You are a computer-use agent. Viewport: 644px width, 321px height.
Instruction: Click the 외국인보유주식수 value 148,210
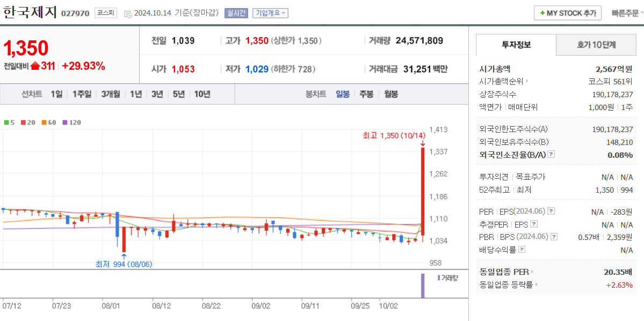coord(619,142)
